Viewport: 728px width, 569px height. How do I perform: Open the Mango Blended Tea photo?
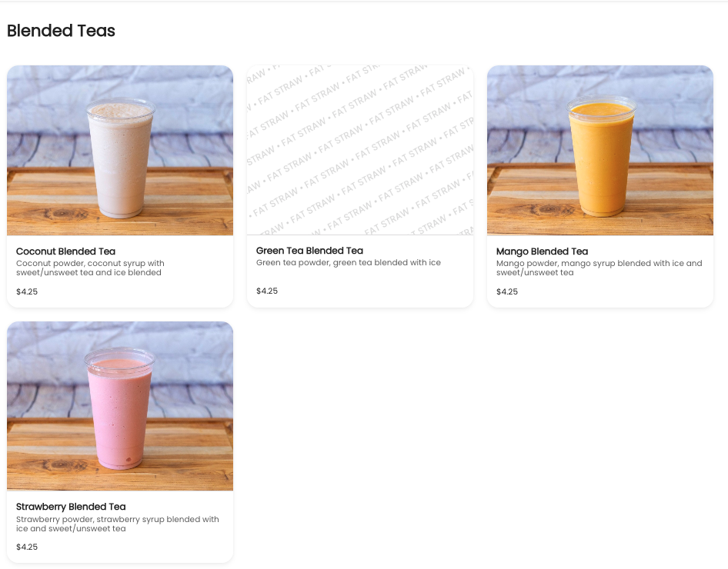[599, 150]
